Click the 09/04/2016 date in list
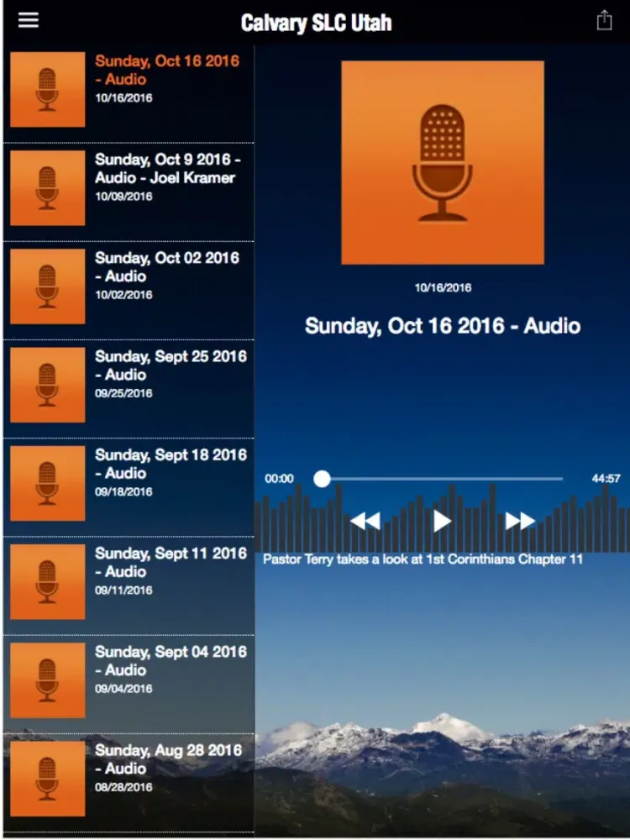The image size is (630, 840). pyautogui.click(x=123, y=689)
